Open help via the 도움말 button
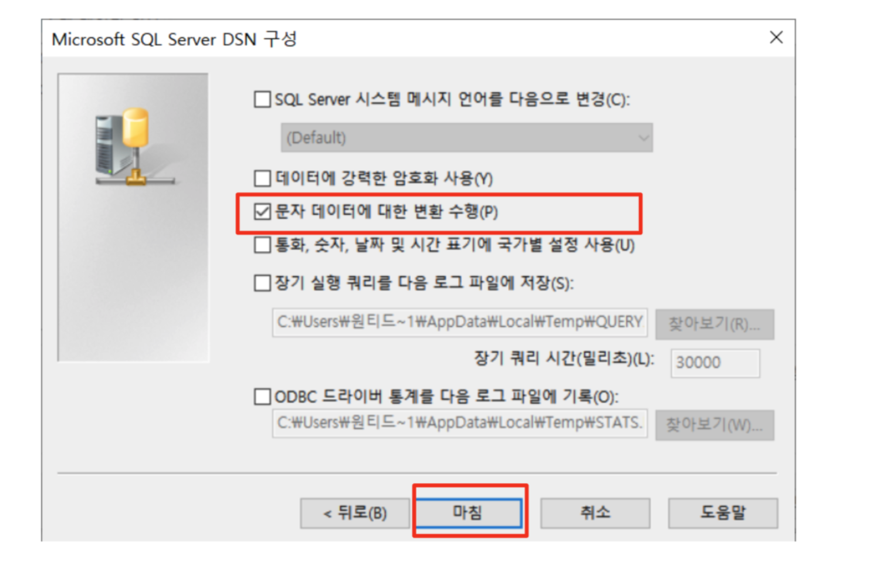The image size is (873, 588). click(722, 513)
